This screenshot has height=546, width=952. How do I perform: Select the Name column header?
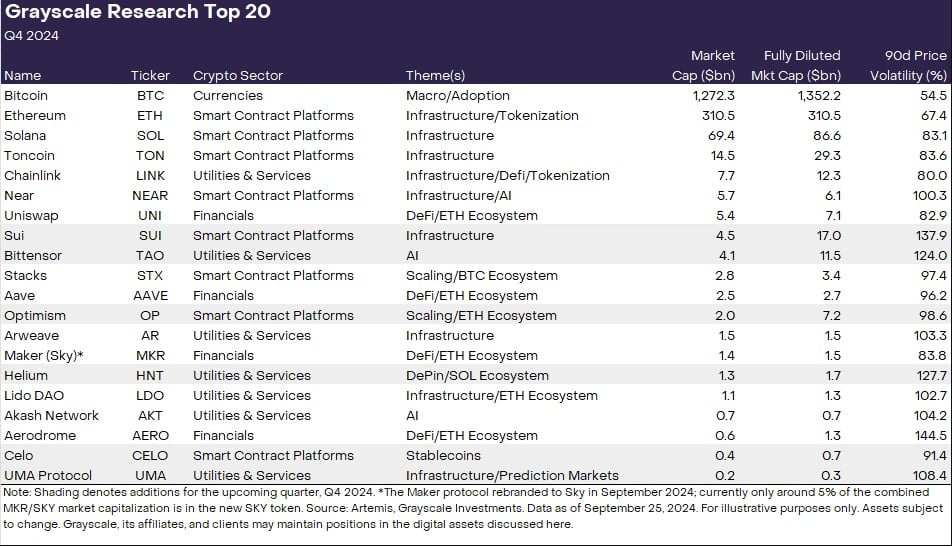tap(23, 75)
